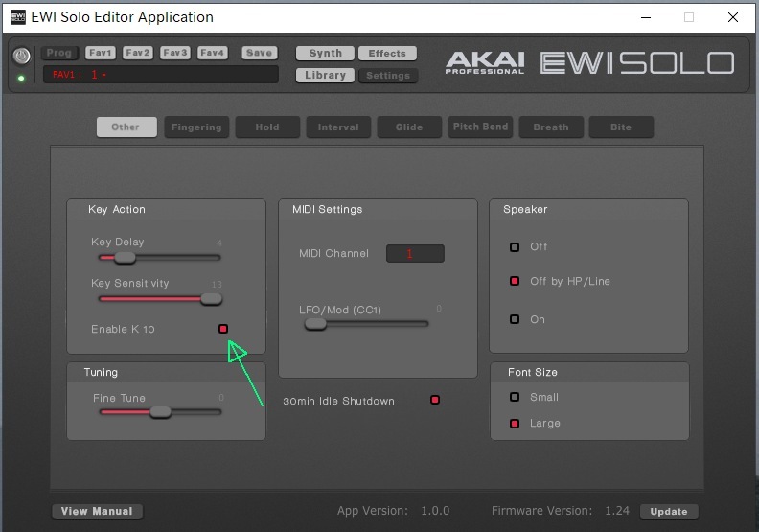Set Speaker to On

pyautogui.click(x=515, y=319)
